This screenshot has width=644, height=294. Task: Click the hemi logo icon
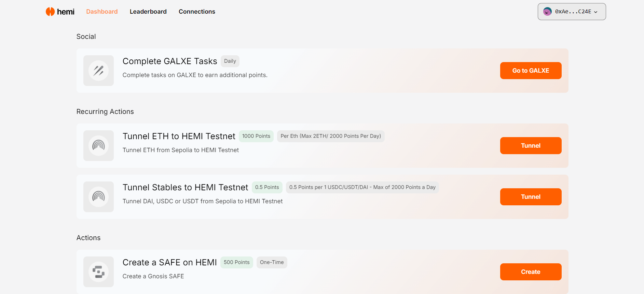click(50, 12)
